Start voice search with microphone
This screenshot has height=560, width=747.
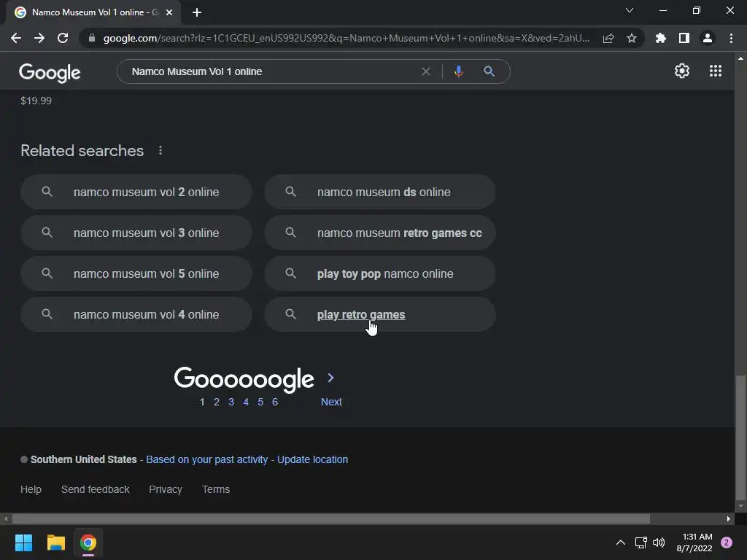[458, 71]
